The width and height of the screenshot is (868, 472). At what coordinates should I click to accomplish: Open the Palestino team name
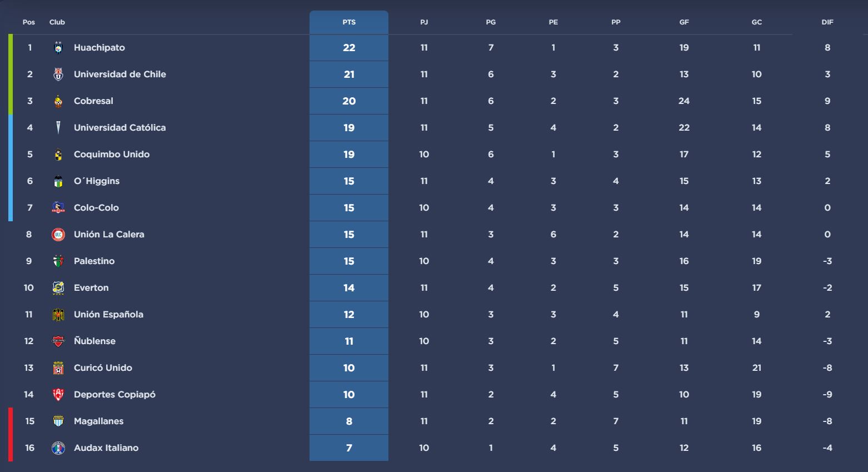coord(94,261)
